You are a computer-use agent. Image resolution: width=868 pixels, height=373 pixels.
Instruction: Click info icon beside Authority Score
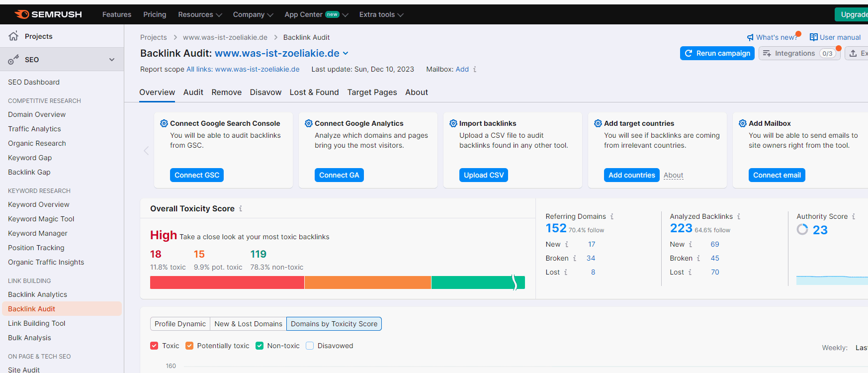(854, 216)
